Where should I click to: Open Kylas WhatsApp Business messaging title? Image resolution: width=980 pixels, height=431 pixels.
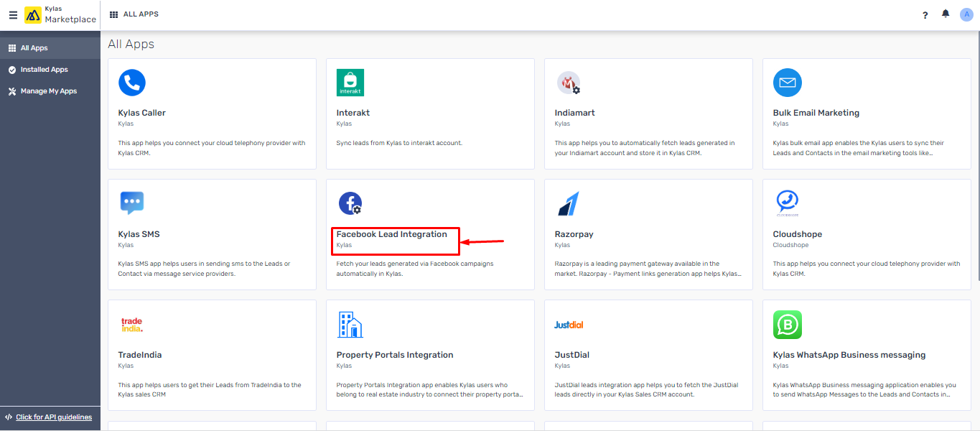click(x=849, y=355)
